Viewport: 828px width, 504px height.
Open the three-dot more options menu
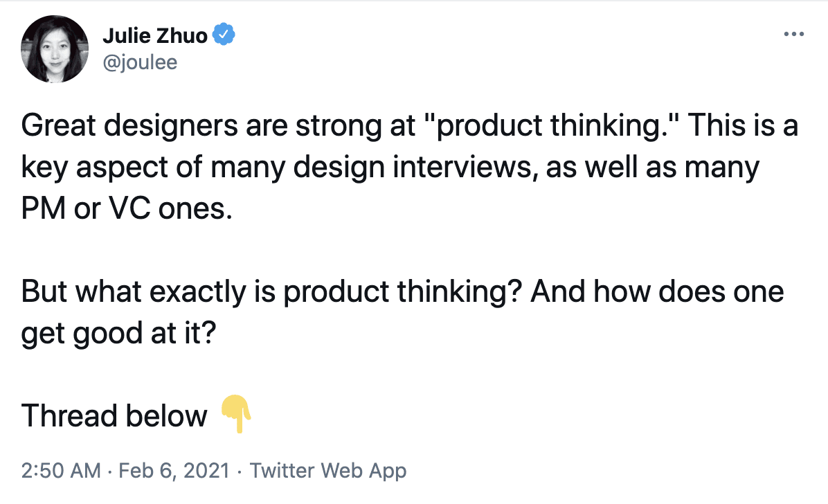click(x=793, y=35)
